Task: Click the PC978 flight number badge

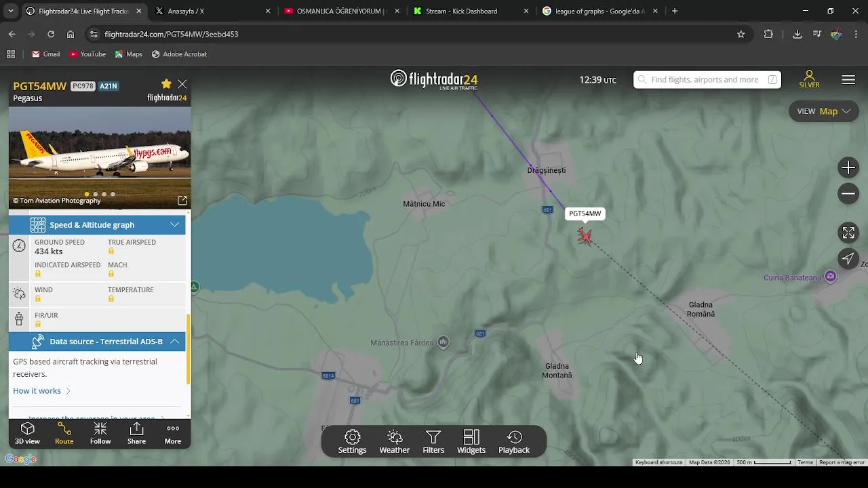Action: tap(83, 86)
